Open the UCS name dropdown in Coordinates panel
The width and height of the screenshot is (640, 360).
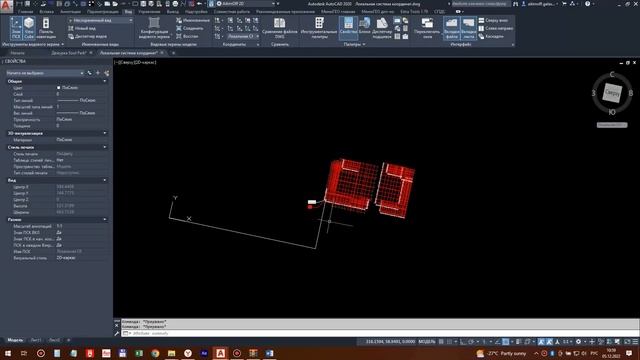(242, 36)
